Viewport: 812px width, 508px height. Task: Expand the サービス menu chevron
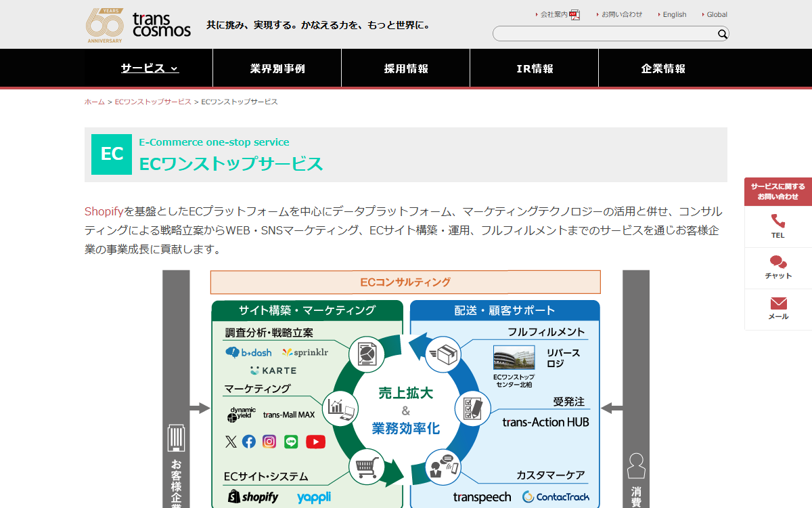tap(175, 68)
